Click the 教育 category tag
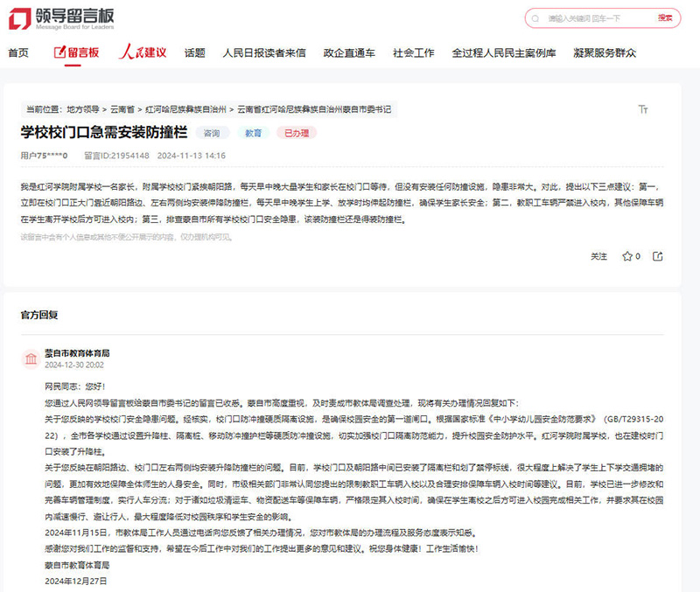 253,134
